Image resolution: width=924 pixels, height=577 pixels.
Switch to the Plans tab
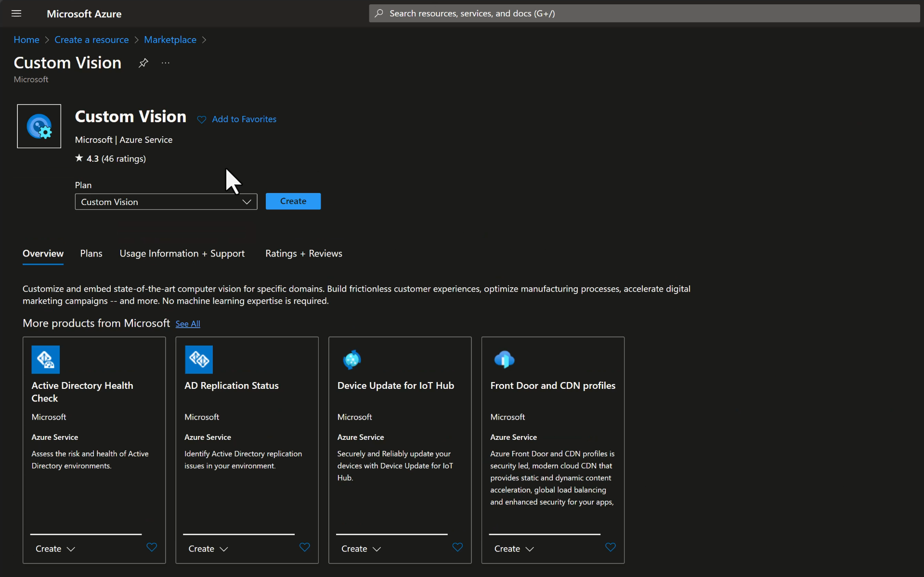point(91,254)
